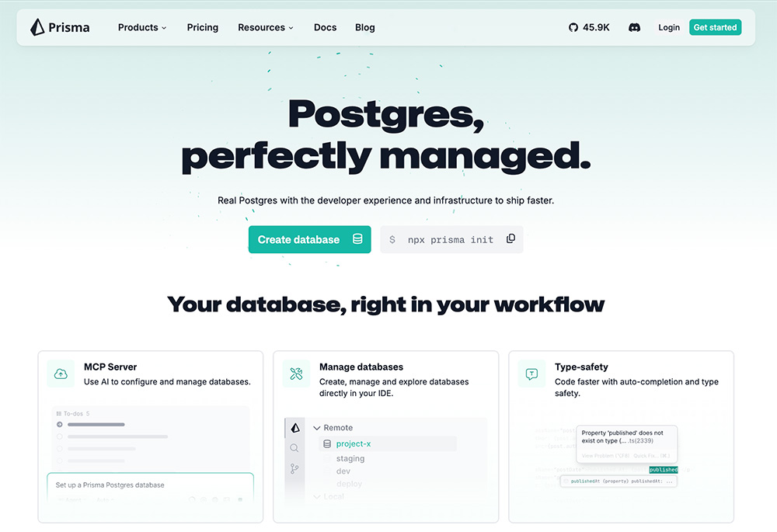Click the Your database, right in your workflow heading

click(x=385, y=304)
